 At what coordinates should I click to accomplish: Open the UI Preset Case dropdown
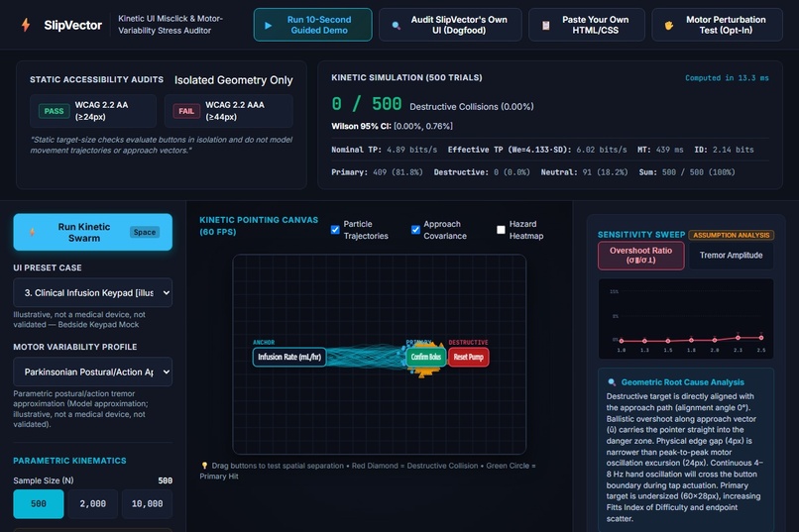click(93, 292)
